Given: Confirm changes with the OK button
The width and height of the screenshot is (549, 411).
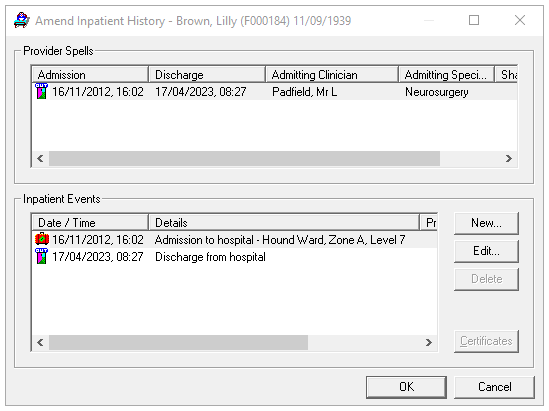Looking at the screenshot, I should [406, 387].
